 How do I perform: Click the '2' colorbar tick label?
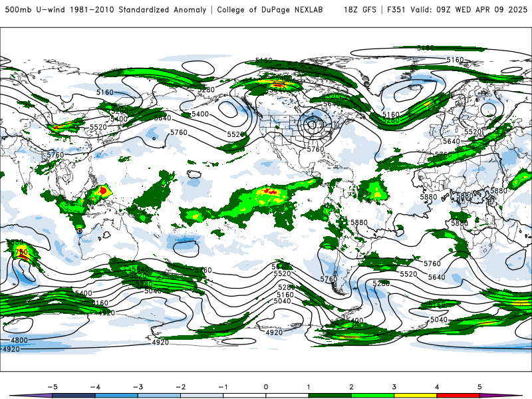[351, 387]
